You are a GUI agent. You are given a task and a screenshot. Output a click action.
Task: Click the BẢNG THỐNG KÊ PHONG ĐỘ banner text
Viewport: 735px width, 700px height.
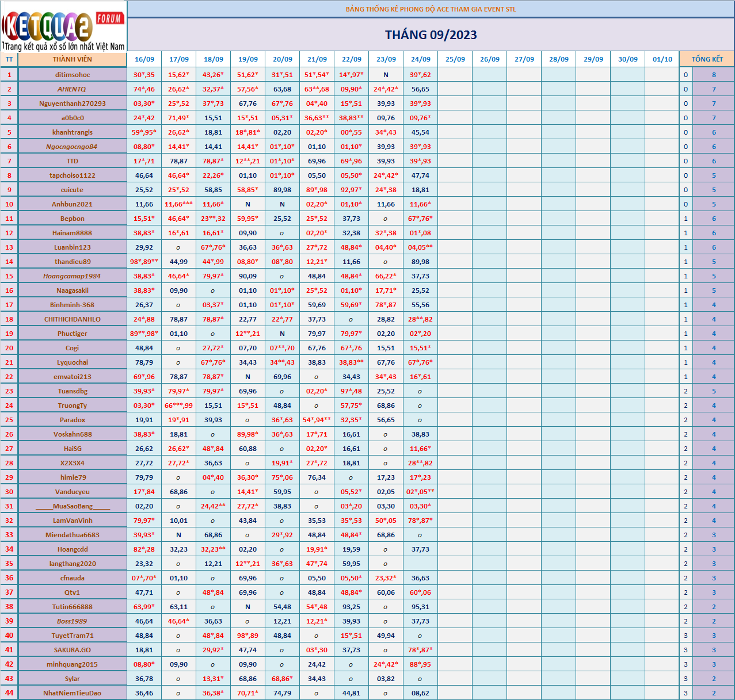(431, 9)
